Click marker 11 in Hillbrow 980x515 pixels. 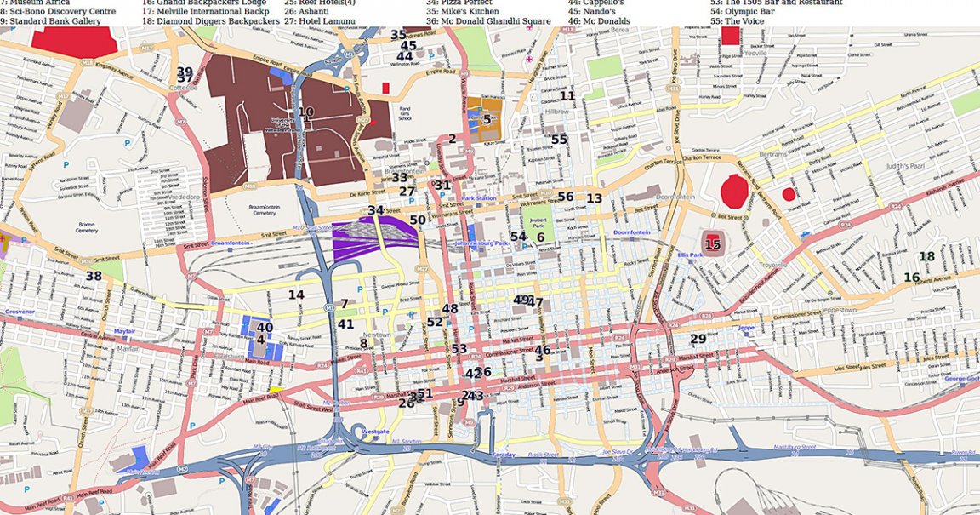click(567, 95)
